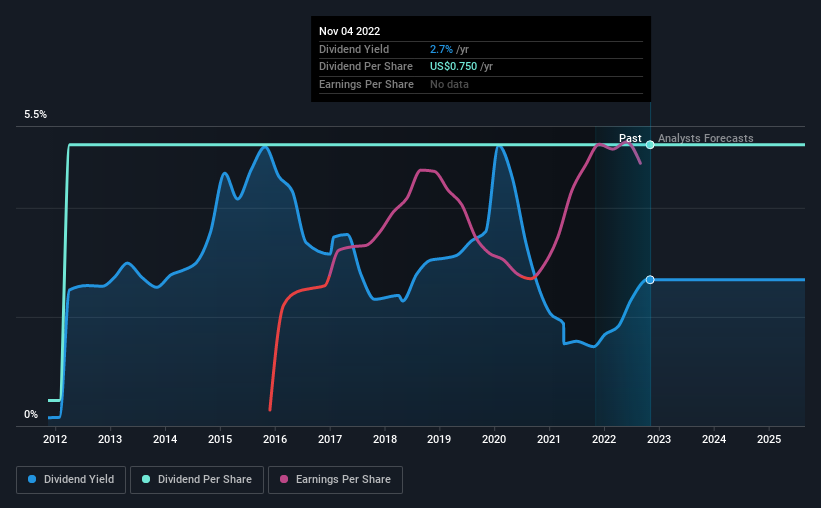Click the 5.5% y-axis label
Image resolution: width=821 pixels, height=508 pixels.
(x=36, y=115)
